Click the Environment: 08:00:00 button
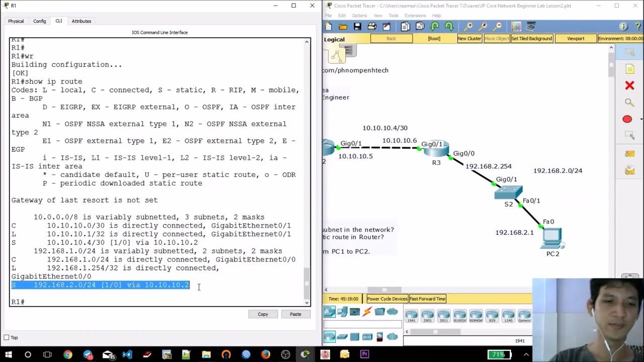The height and width of the screenshot is (362, 644). click(620, 38)
